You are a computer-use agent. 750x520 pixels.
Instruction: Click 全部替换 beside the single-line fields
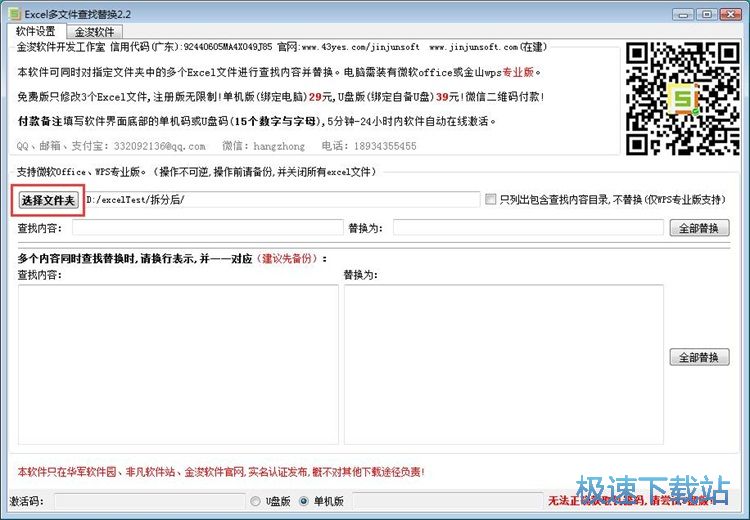click(699, 228)
